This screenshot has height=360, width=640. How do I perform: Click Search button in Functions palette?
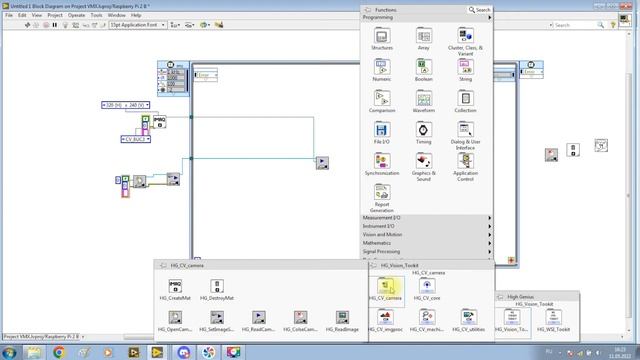coord(480,10)
